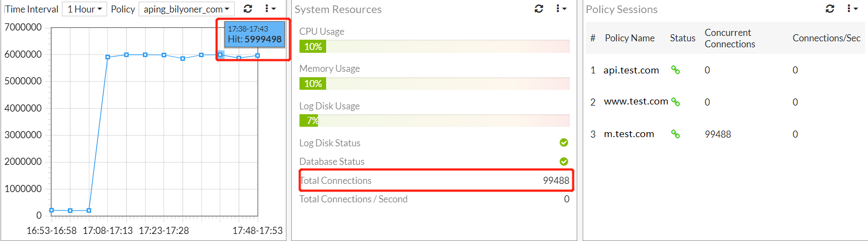
Task: Click the Memory Usage progress bar
Action: (434, 84)
